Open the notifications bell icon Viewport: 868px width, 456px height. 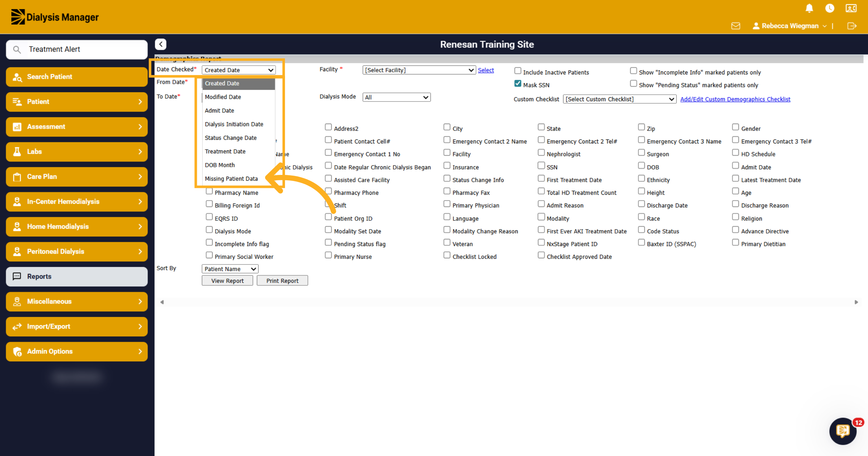(809, 8)
